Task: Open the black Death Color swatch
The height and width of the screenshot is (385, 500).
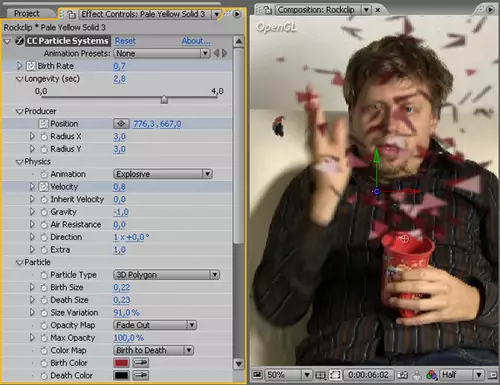Action: (121, 375)
